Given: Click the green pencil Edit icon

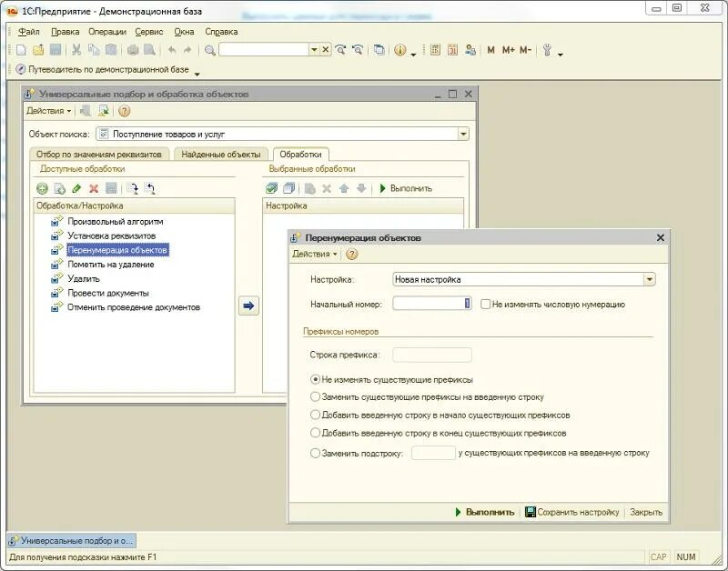Looking at the screenshot, I should (x=76, y=188).
